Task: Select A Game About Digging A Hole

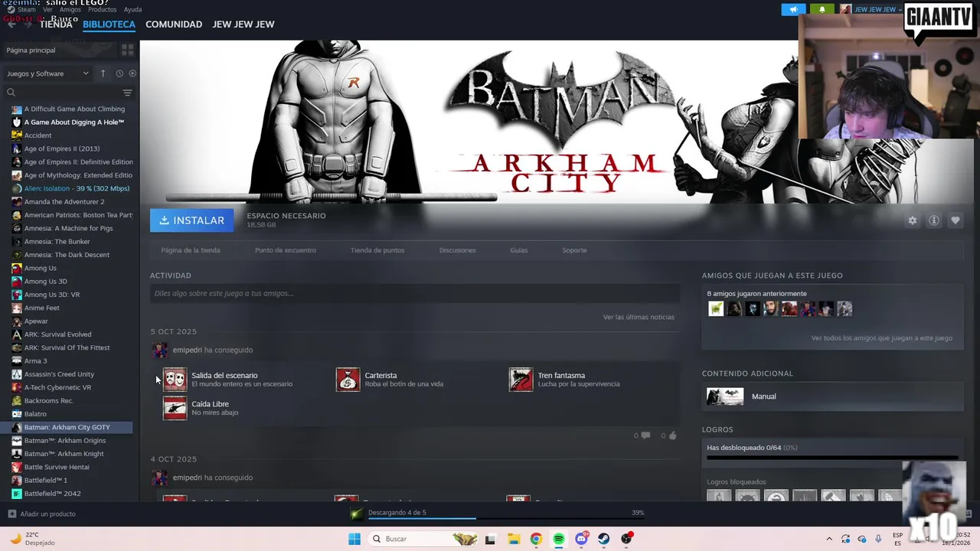Action: click(x=73, y=122)
